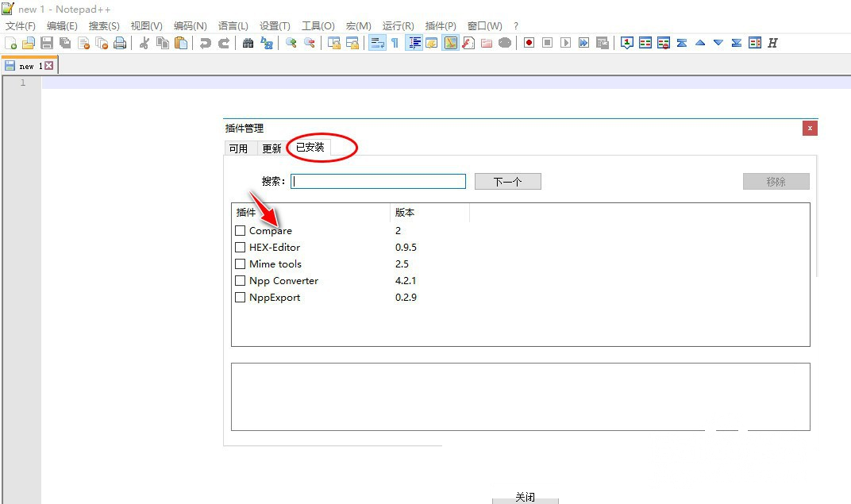Click the Save recorded macro icon
Screen dimensions: 851x504
(x=602, y=43)
